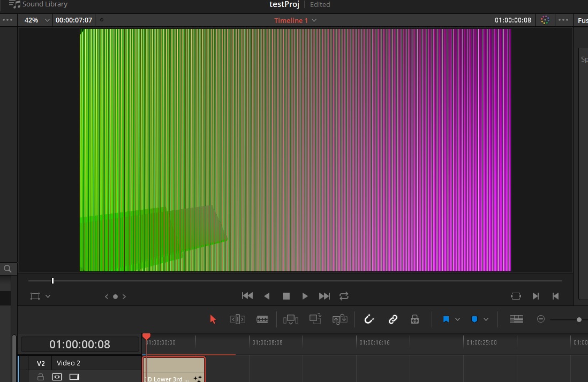Toggle Disable Video Track on Video 2

(x=74, y=377)
